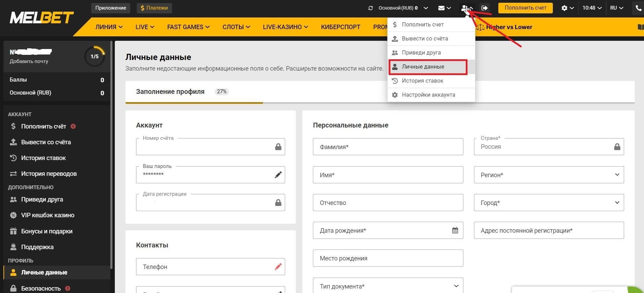Viewport: 644px width, 293px height.
Task: Expand the LIVE menu
Action: coord(145,27)
